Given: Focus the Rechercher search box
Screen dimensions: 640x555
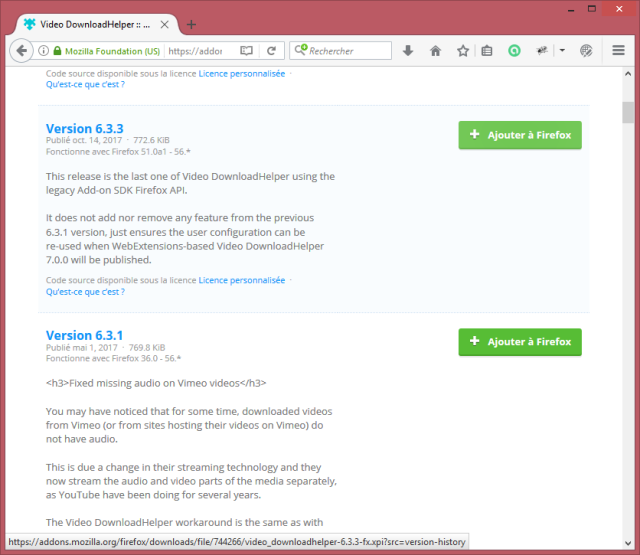Looking at the screenshot, I should tap(340, 51).
